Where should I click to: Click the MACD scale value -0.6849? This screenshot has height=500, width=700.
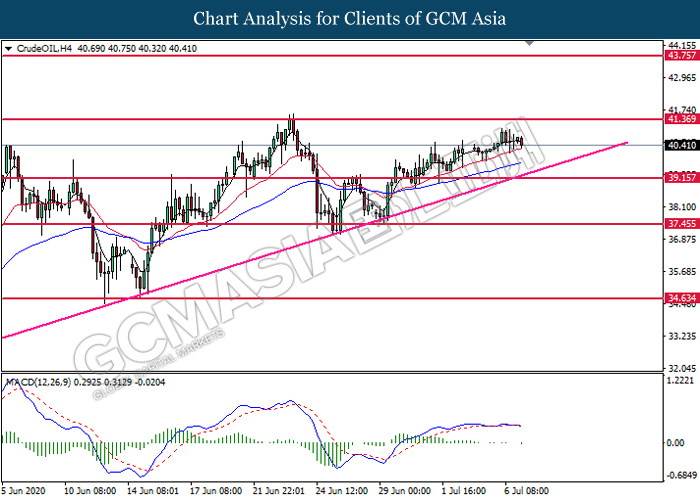coord(681,475)
